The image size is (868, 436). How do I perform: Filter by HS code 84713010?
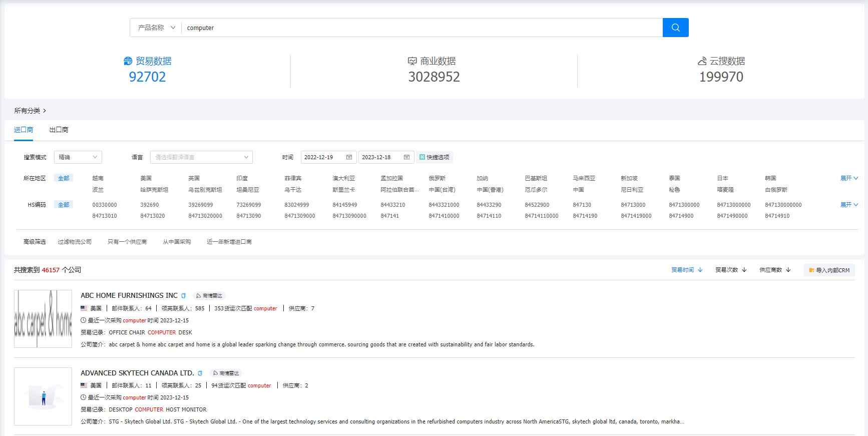[x=105, y=216]
